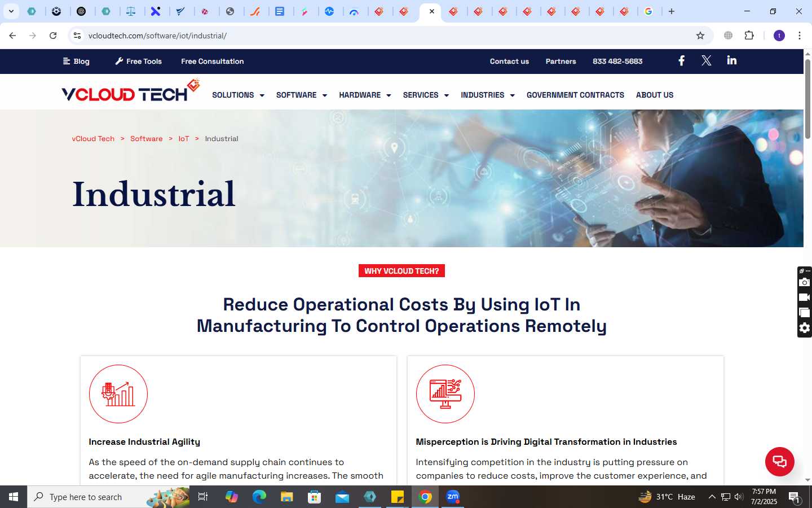Expand the SOLUTIONS dropdown menu

tap(238, 95)
